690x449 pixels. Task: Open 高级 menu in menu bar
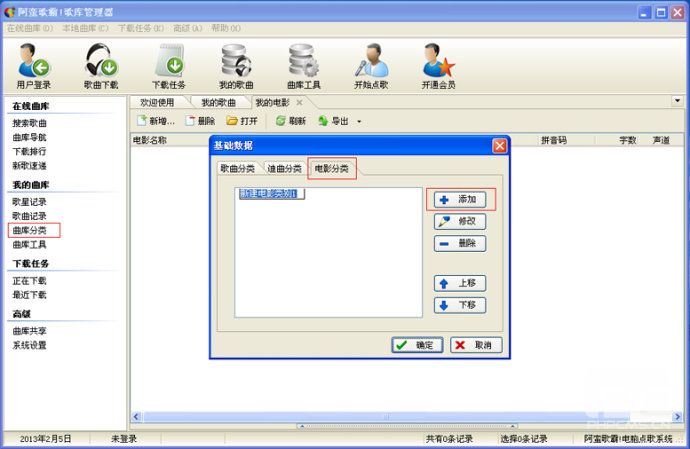coord(188,28)
